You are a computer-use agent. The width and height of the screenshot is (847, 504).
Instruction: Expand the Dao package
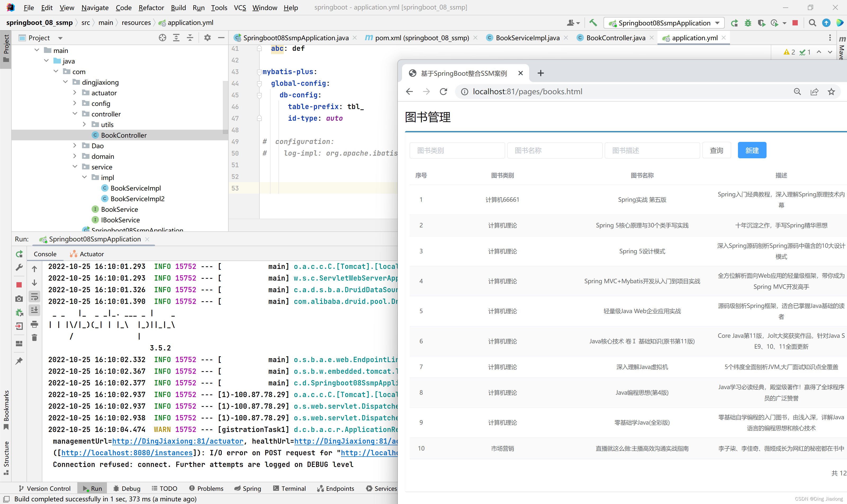(x=75, y=145)
